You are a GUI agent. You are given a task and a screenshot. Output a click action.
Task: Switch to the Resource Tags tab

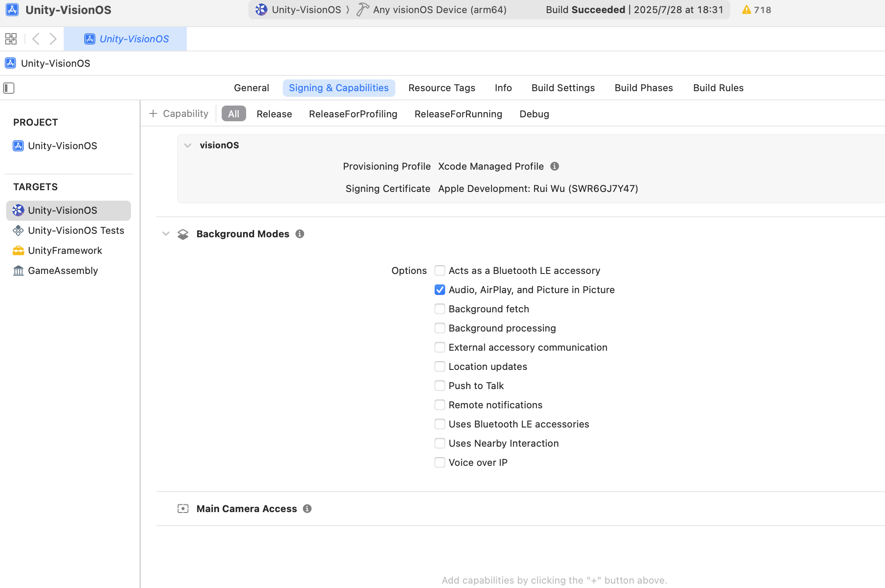[x=442, y=88]
